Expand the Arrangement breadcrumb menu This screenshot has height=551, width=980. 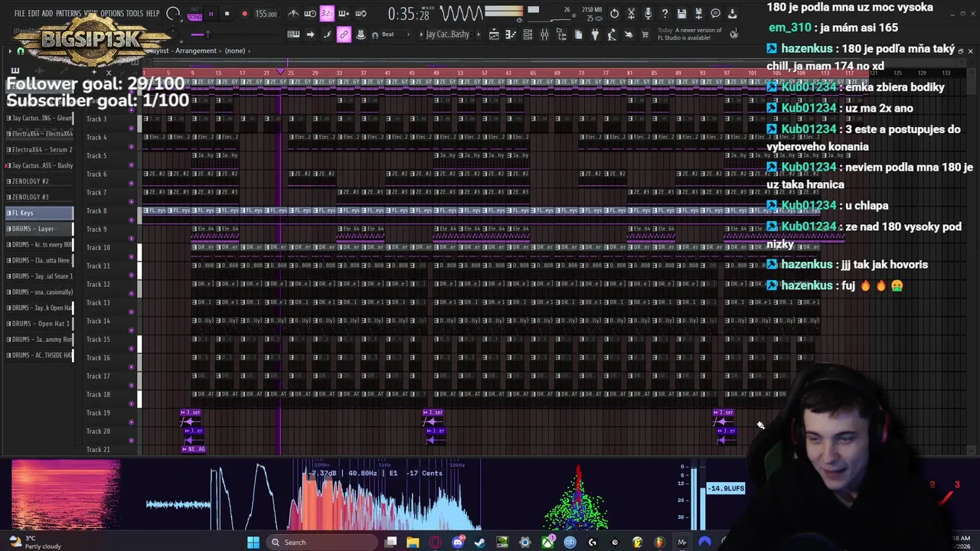pos(195,51)
